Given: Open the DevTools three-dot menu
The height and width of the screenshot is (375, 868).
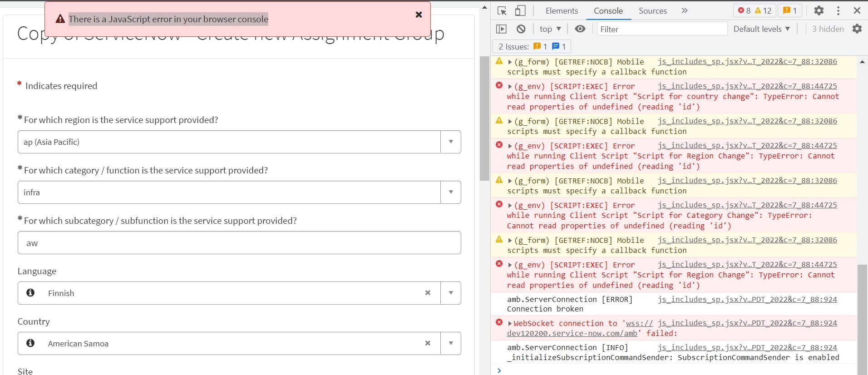Looking at the screenshot, I should tap(838, 10).
